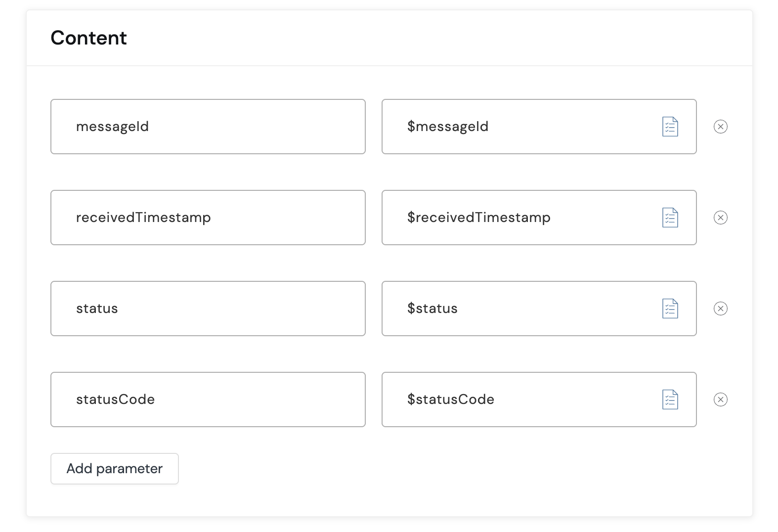Screen dimensions: 778x532
Task: Delete the statusCode parameter row
Action: 720,399
